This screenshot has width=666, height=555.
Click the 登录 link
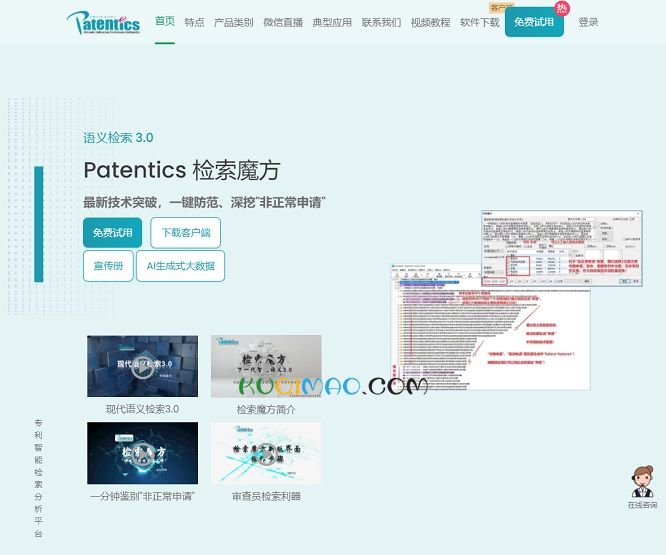[x=588, y=22]
